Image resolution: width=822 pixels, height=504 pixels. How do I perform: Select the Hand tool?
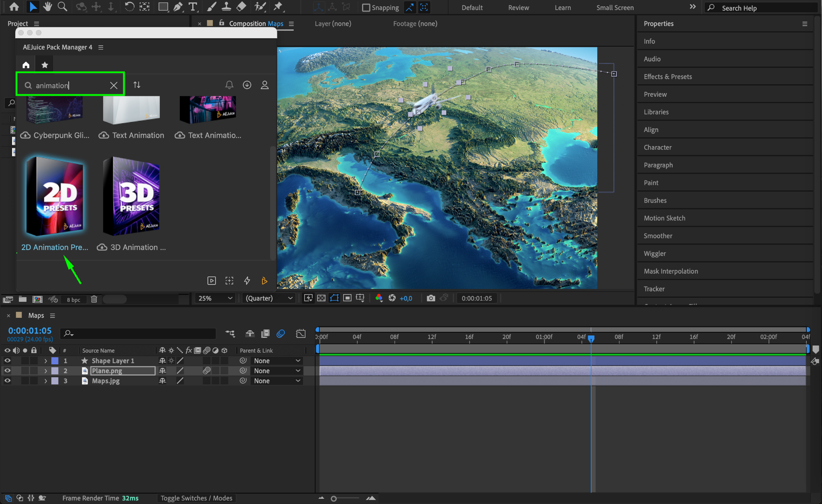click(x=48, y=7)
